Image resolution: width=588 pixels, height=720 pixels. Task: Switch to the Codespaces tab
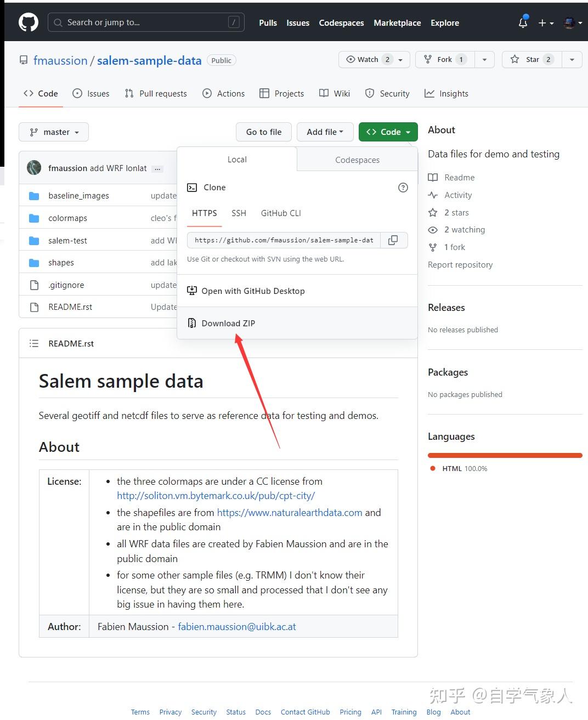coord(357,160)
